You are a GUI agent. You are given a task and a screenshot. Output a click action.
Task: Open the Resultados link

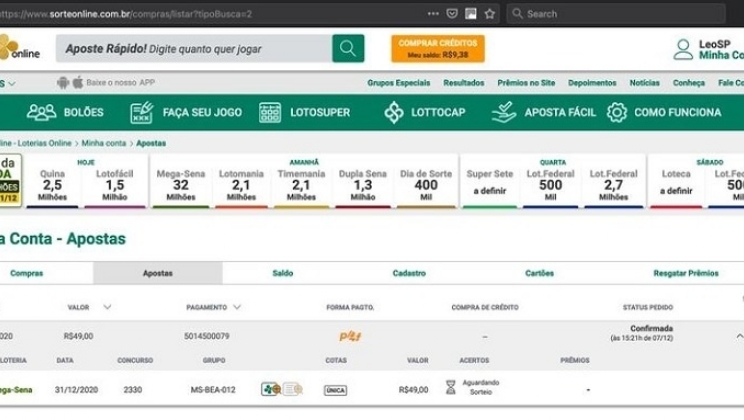(464, 83)
